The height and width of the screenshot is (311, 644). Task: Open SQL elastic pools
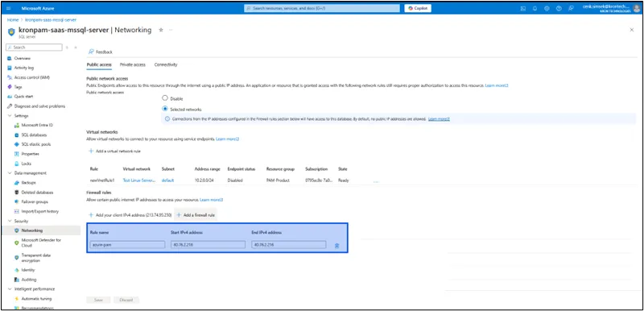pyautogui.click(x=35, y=144)
